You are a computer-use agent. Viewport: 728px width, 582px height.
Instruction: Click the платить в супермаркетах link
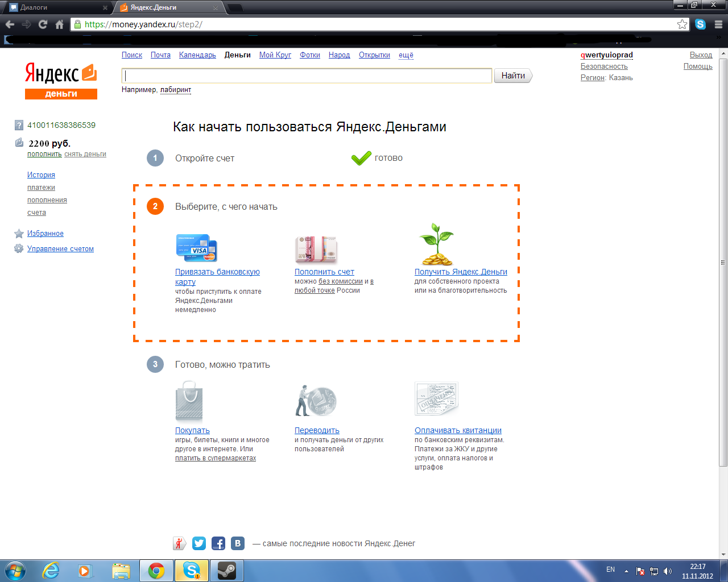(x=216, y=458)
